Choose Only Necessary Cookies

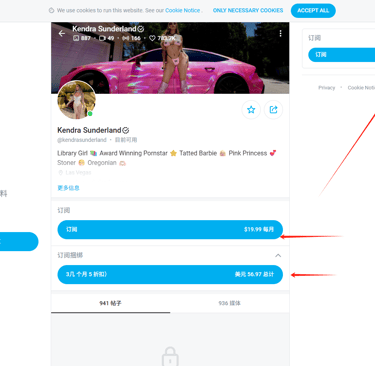[x=248, y=11]
